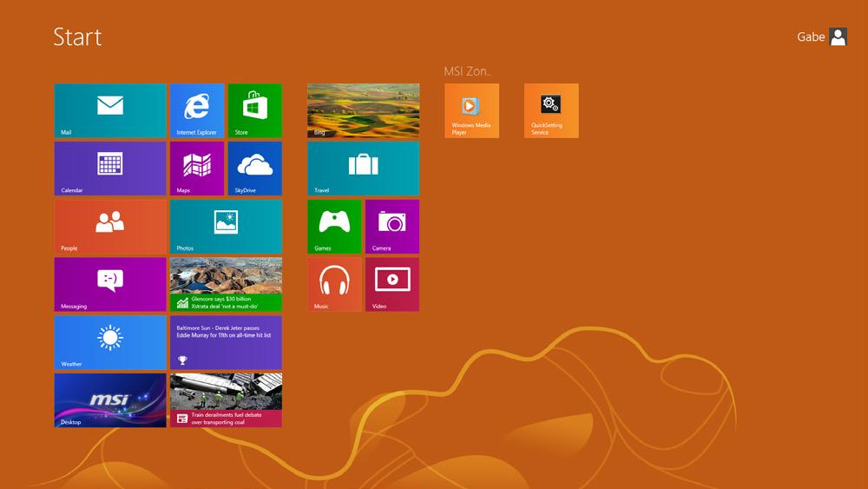Open News tile about train derailments
Image resolution: width=868 pixels, height=489 pixels.
click(226, 400)
